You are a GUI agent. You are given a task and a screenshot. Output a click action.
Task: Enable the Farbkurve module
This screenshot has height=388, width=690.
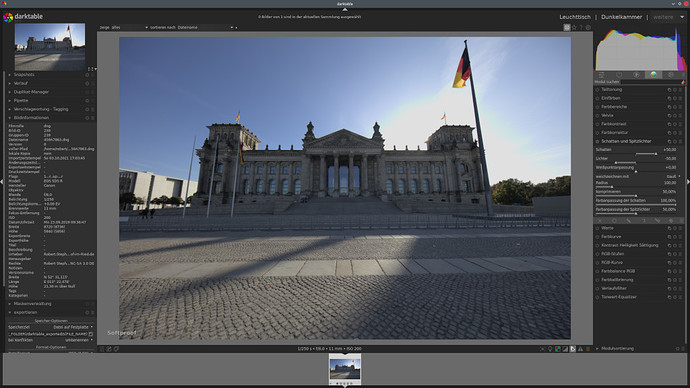click(x=598, y=237)
